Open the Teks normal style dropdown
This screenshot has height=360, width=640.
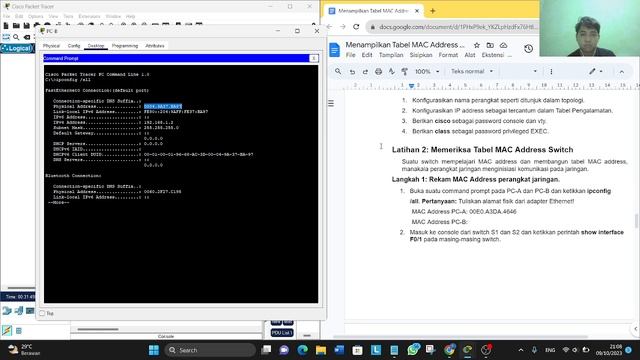tap(472, 71)
